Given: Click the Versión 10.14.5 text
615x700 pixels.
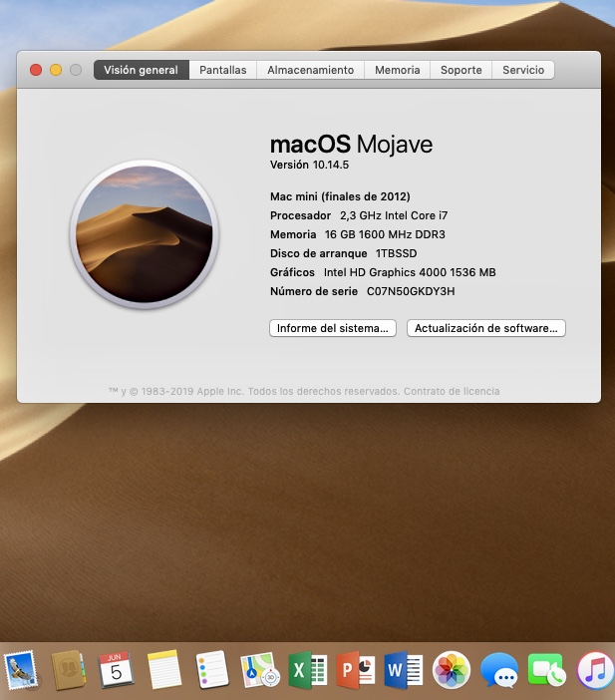Looking at the screenshot, I should point(309,165).
